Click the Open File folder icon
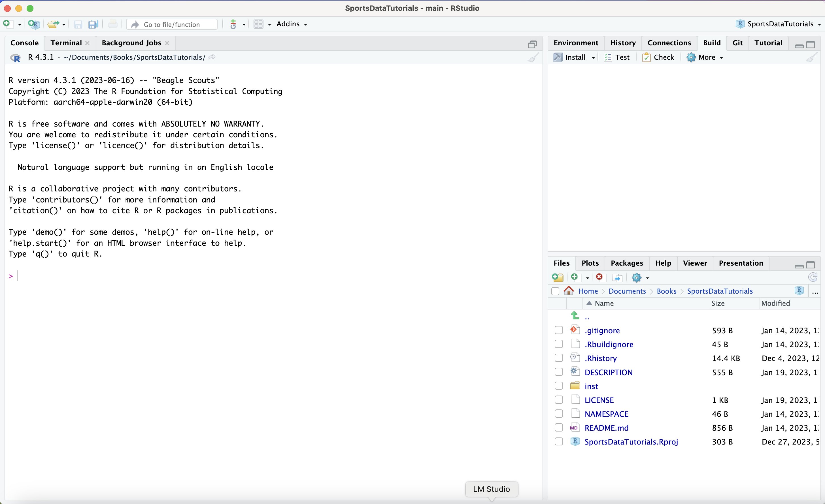 tap(53, 24)
